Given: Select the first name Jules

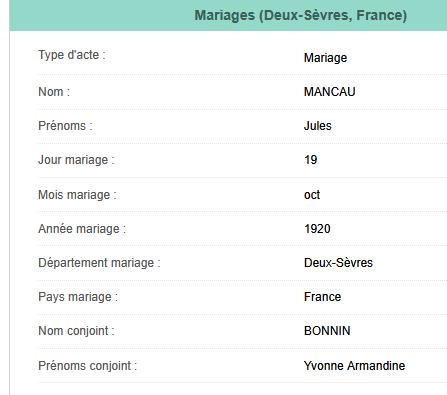Looking at the screenshot, I should (318, 126).
